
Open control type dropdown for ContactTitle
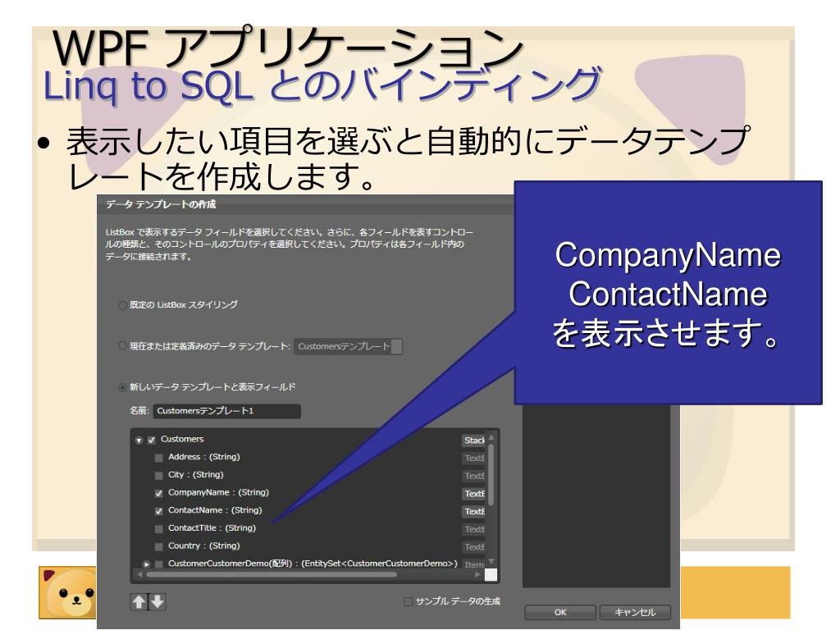pos(473,529)
